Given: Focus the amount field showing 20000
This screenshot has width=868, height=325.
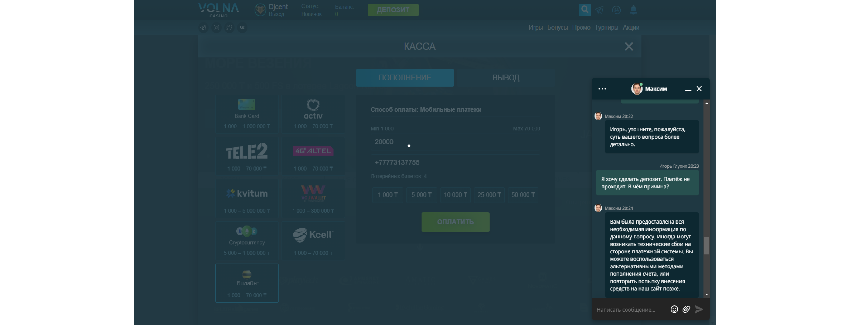Looking at the screenshot, I should [x=455, y=142].
